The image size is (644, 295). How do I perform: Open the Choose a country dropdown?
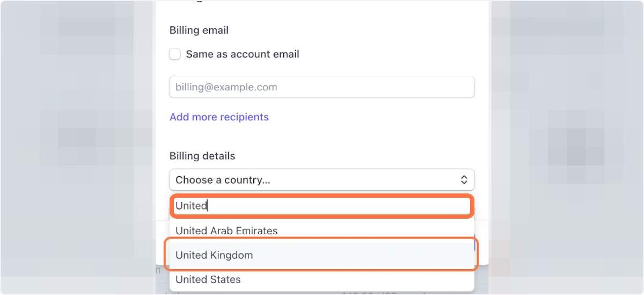coord(321,180)
